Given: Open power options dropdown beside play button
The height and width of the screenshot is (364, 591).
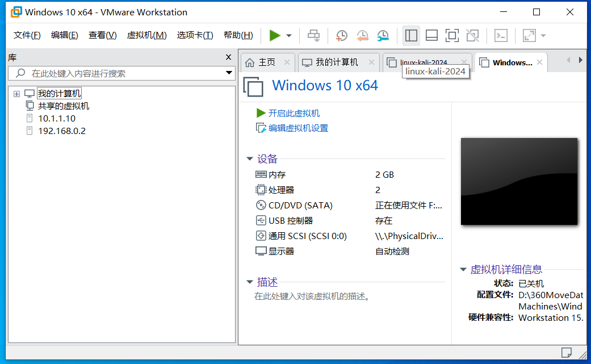Looking at the screenshot, I should (x=289, y=36).
